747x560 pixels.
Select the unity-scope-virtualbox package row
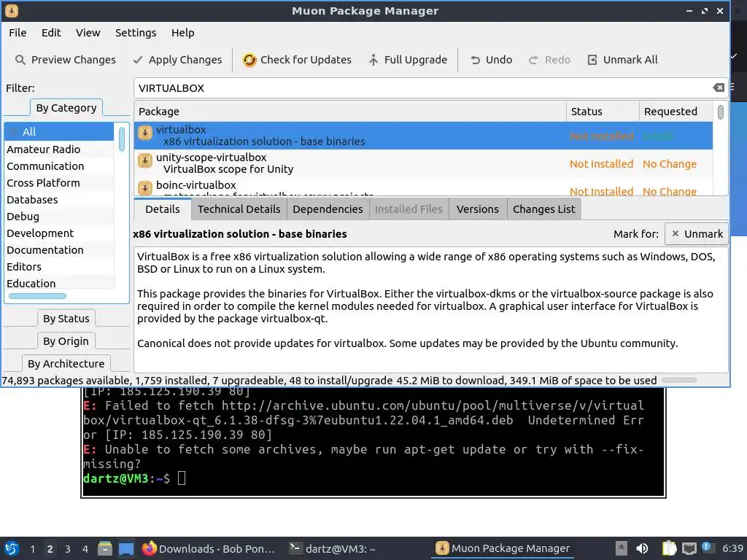[424, 163]
